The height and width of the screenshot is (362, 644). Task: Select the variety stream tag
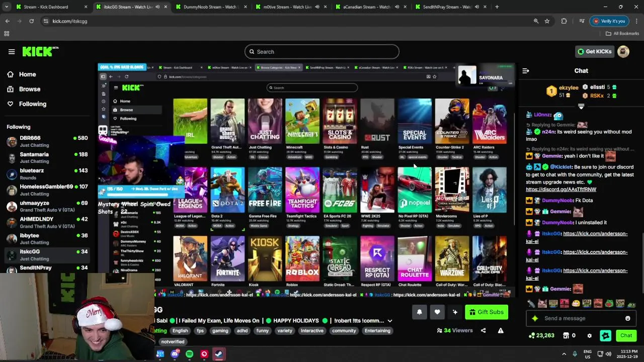coord(285,331)
